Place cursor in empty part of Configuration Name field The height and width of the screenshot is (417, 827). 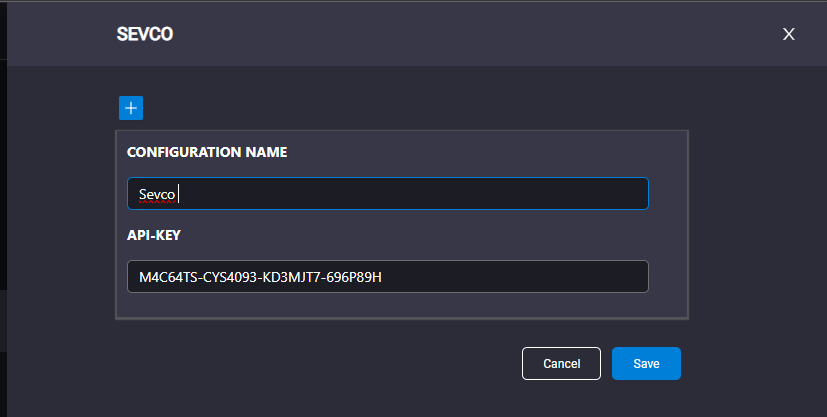coord(411,193)
